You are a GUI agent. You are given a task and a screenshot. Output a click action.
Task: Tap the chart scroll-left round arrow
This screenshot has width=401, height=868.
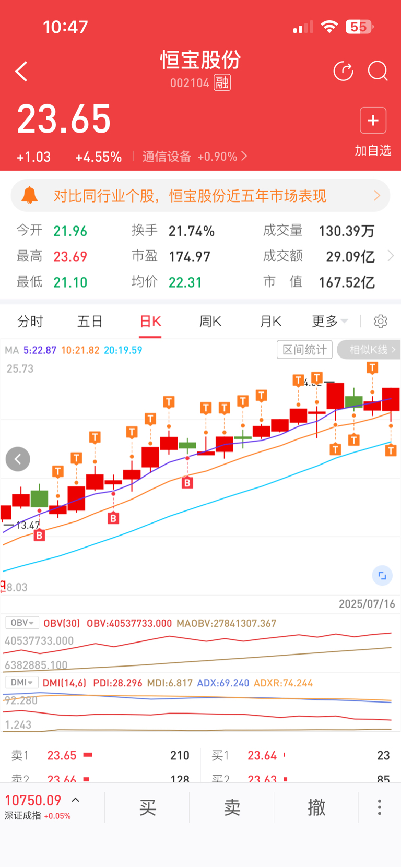18,459
